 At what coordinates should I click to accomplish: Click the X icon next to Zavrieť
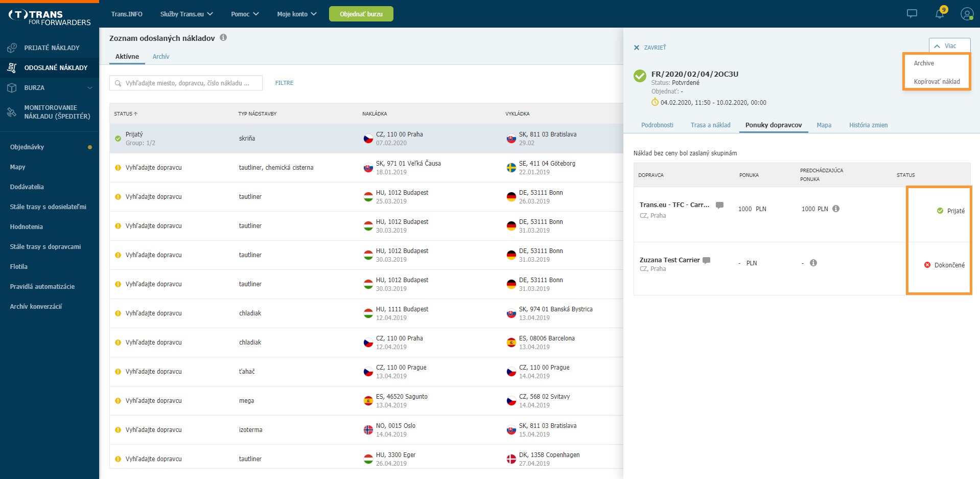637,48
